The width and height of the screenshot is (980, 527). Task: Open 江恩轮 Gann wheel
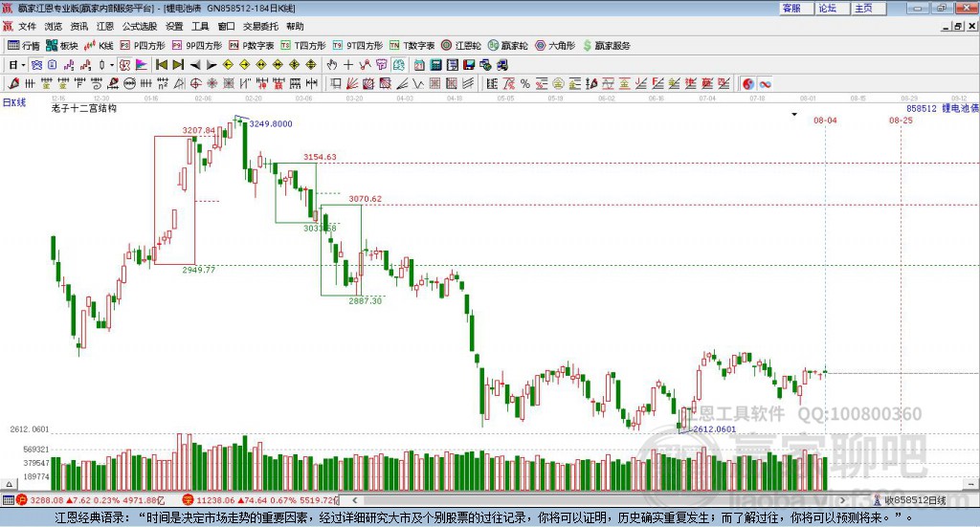(x=461, y=46)
